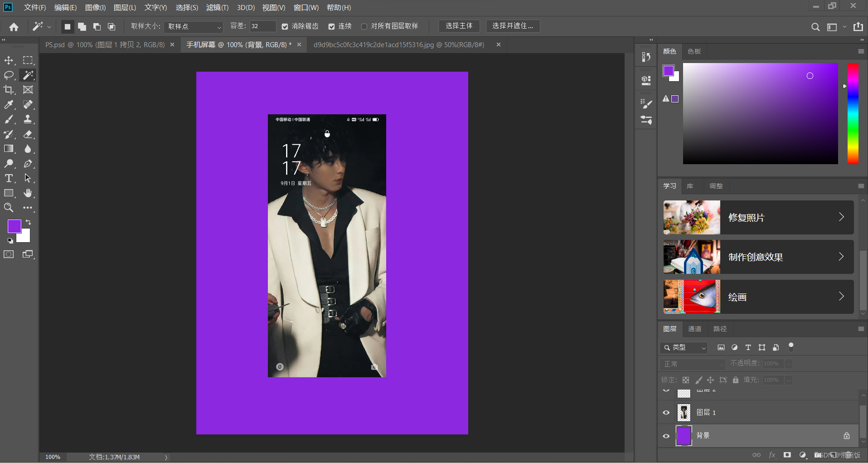Click the 选择并遮住 button
The width and height of the screenshot is (868, 463).
[513, 26]
